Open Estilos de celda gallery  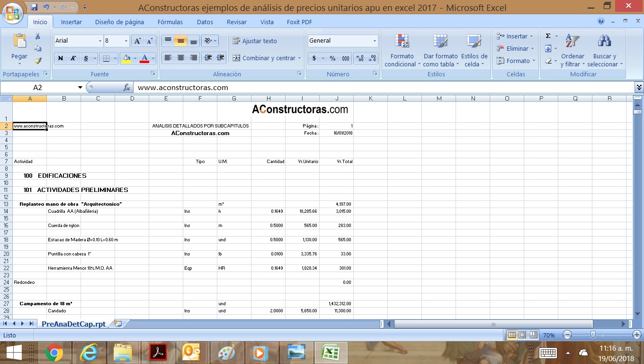pos(474,51)
